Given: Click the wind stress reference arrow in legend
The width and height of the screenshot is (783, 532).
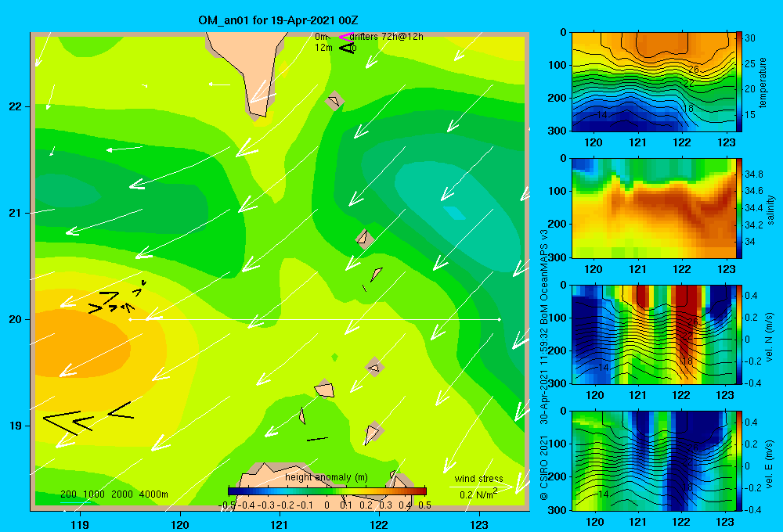Looking at the screenshot, I should 481,486.
